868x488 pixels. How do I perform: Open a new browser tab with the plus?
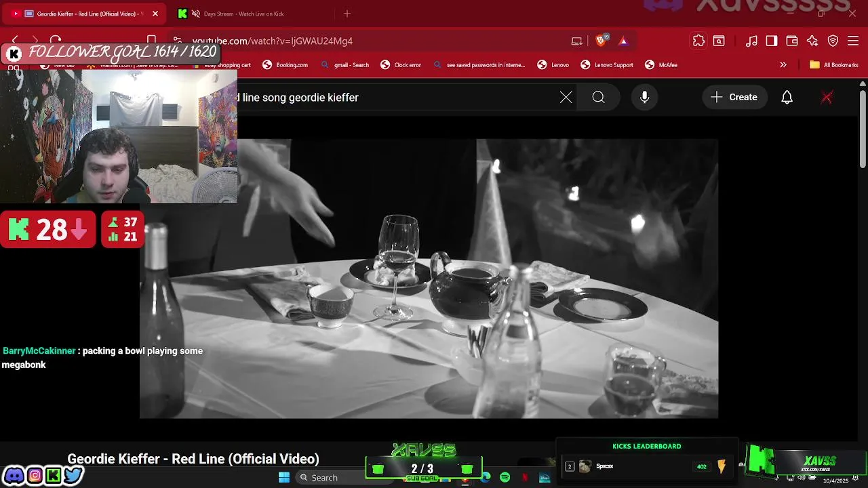click(x=347, y=14)
